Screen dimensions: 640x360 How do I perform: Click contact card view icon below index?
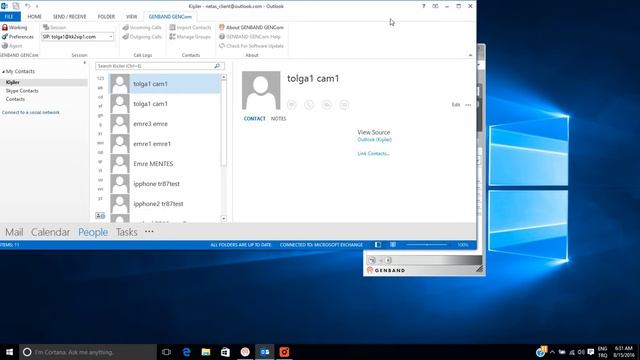(x=100, y=216)
